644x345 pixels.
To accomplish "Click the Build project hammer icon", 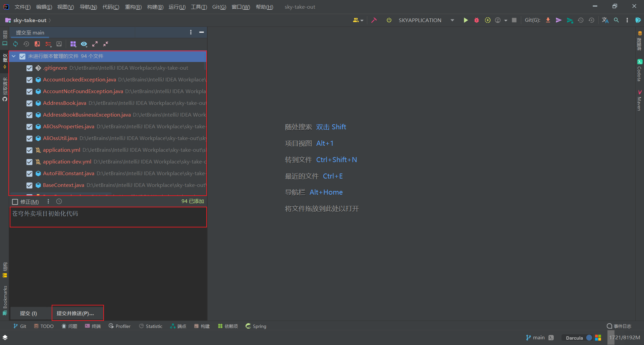I will click(x=374, y=20).
